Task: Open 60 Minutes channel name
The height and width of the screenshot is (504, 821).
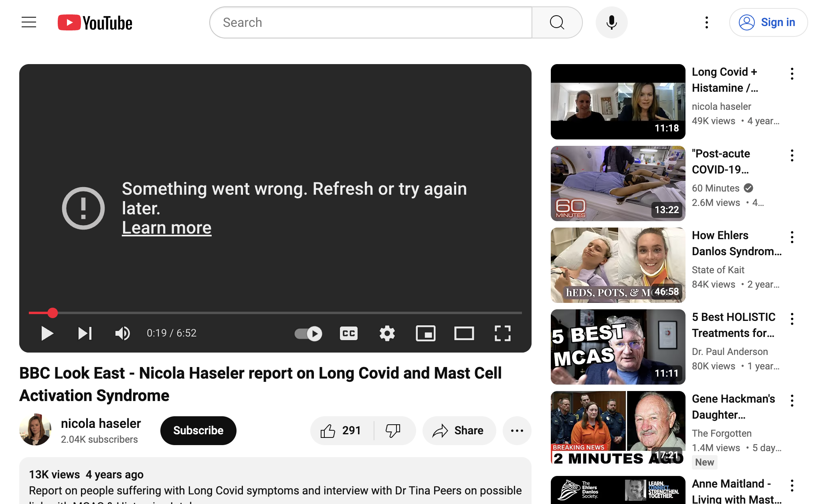Action: pyautogui.click(x=716, y=188)
